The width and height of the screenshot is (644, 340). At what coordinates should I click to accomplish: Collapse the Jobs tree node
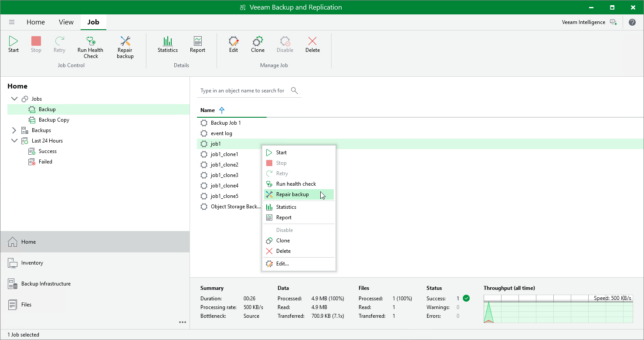click(x=14, y=99)
